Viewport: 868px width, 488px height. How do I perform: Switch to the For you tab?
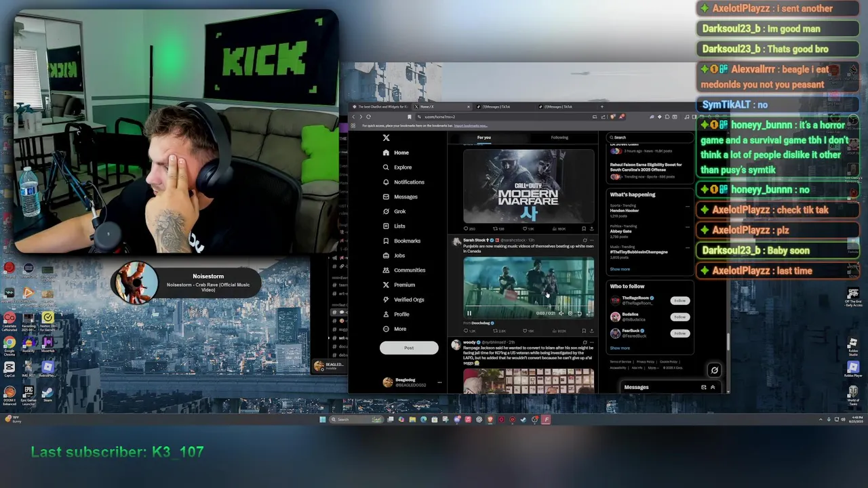(x=484, y=138)
